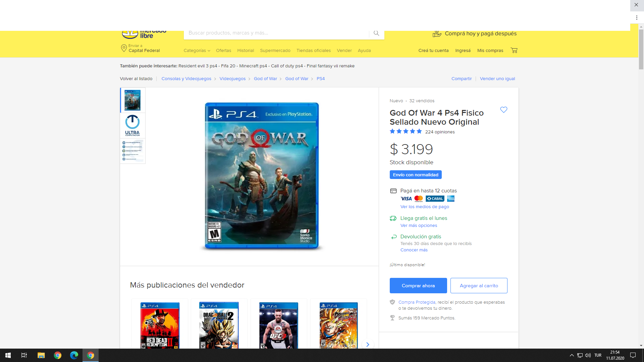Open Tiendas oficiales menu item
This screenshot has width=644, height=362.
313,51
